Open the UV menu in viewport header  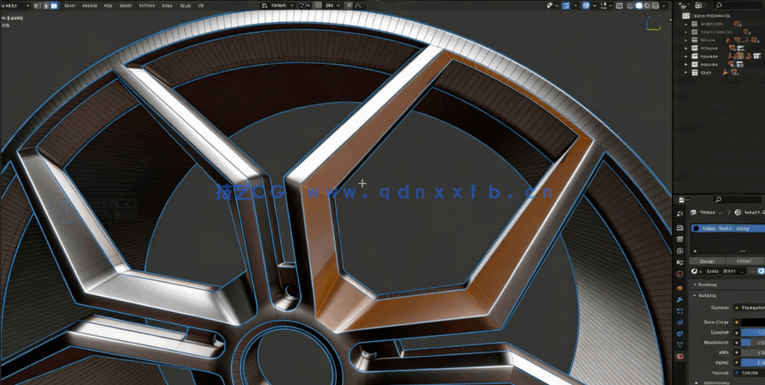click(x=201, y=5)
